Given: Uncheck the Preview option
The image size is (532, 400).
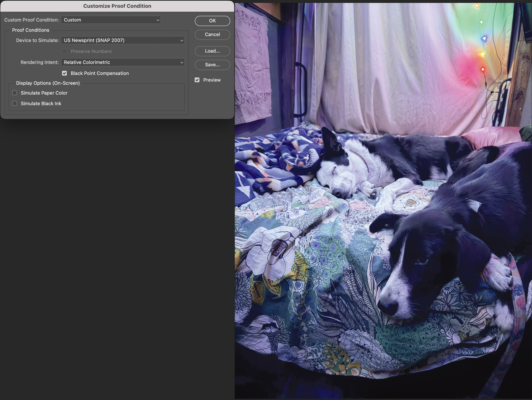Looking at the screenshot, I should 197,80.
